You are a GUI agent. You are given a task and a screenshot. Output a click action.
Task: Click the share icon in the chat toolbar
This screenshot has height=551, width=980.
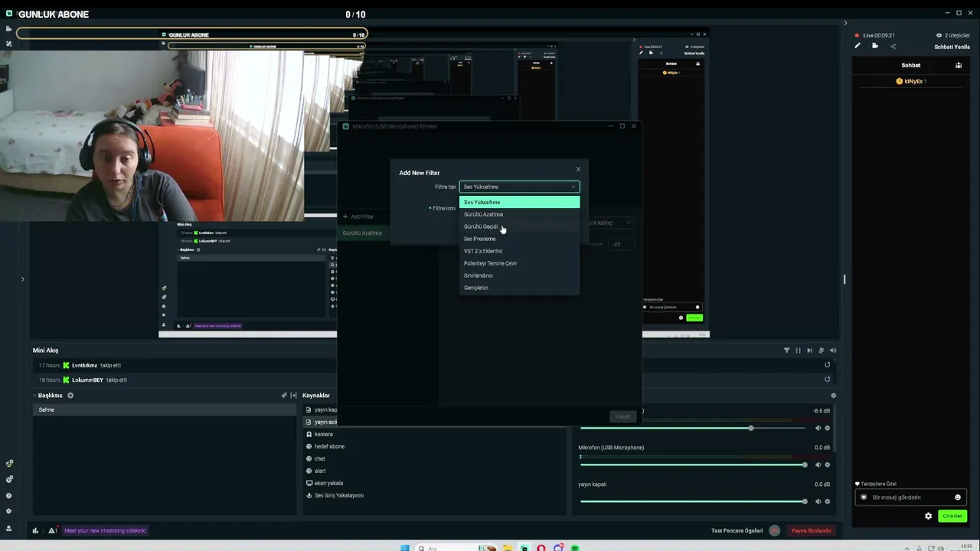(893, 46)
